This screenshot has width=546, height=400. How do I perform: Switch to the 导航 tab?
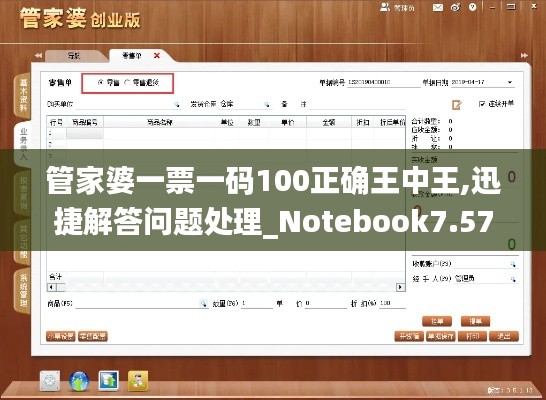[74, 56]
